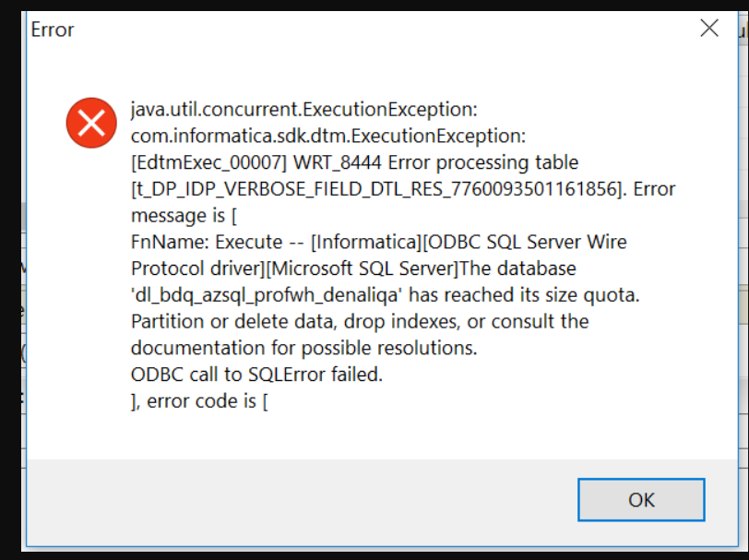Click the WRT_8444 error identifier
The height and width of the screenshot is (560, 749).
click(338, 162)
